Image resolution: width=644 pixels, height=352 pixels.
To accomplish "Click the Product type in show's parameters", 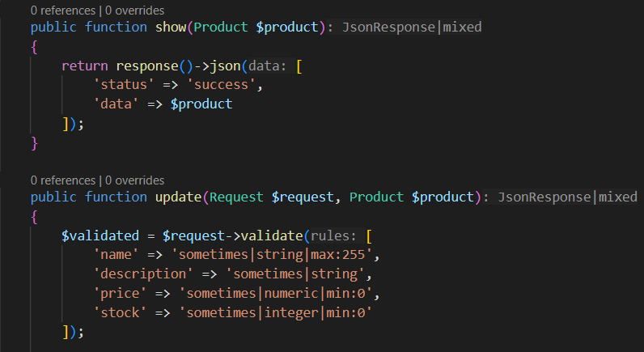I will [x=221, y=27].
